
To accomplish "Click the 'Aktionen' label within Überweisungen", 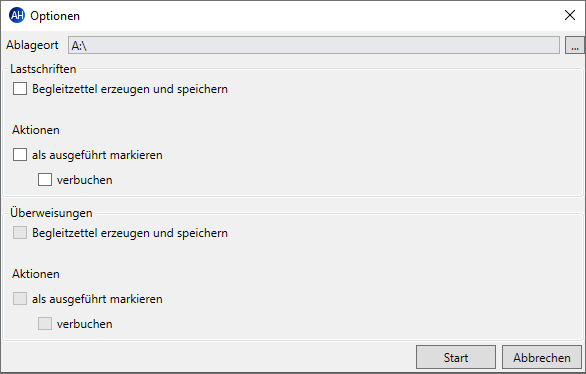I will (36, 274).
